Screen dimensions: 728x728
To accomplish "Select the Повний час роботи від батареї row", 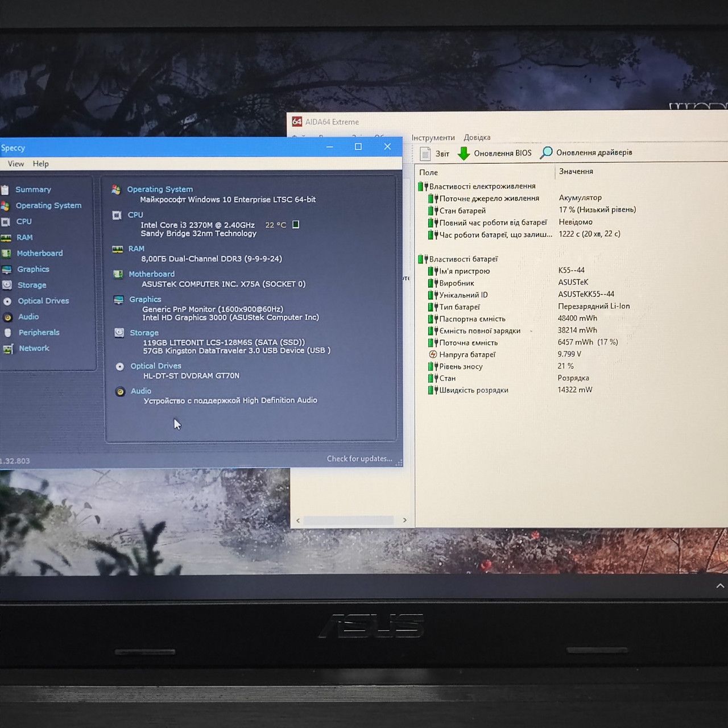I will (488, 222).
